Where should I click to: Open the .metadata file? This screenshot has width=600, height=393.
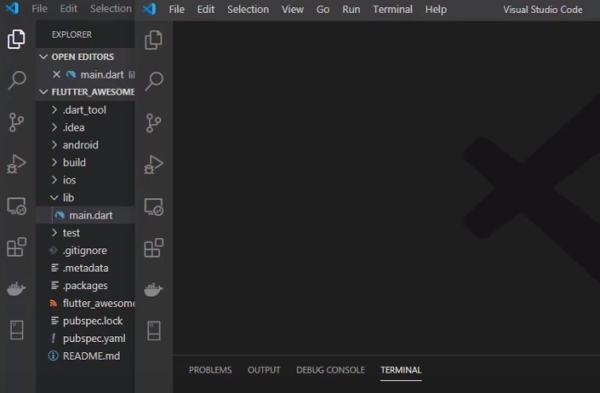click(x=86, y=268)
